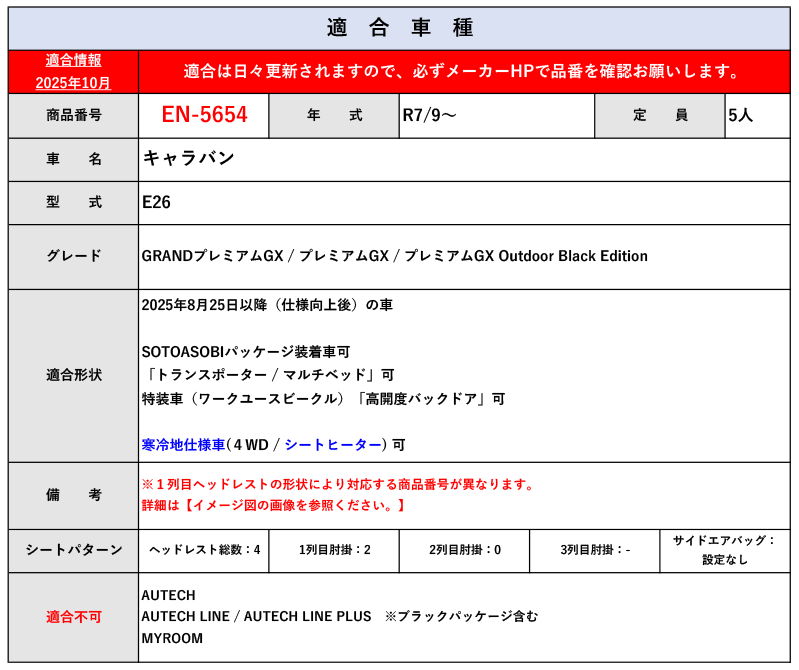
Task: Click the サイドエアバッグ 設定なし cell
Action: click(x=724, y=550)
